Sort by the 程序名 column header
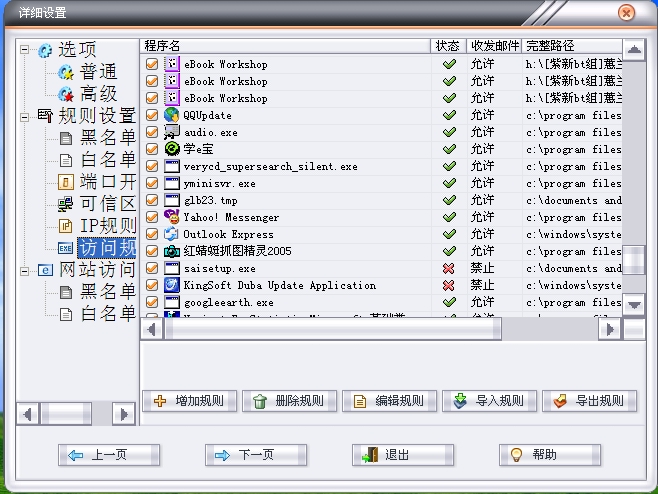The width and height of the screenshot is (658, 494). click(285, 46)
